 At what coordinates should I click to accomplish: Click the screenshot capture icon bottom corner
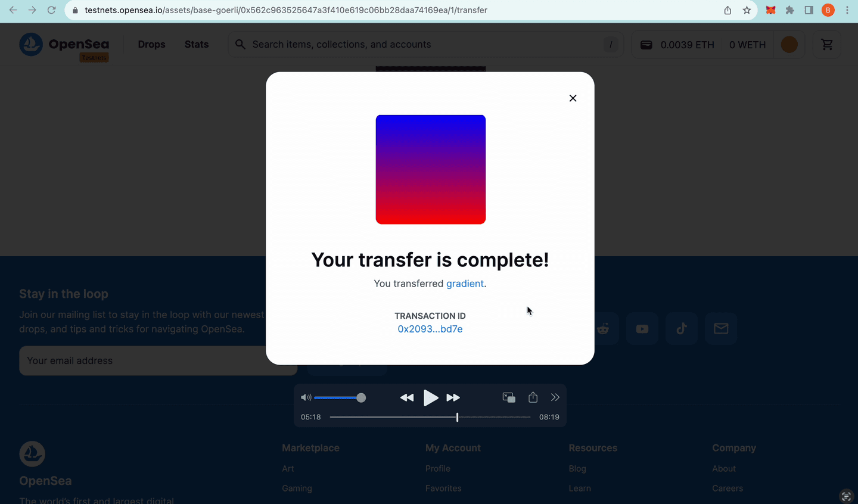[x=847, y=496]
